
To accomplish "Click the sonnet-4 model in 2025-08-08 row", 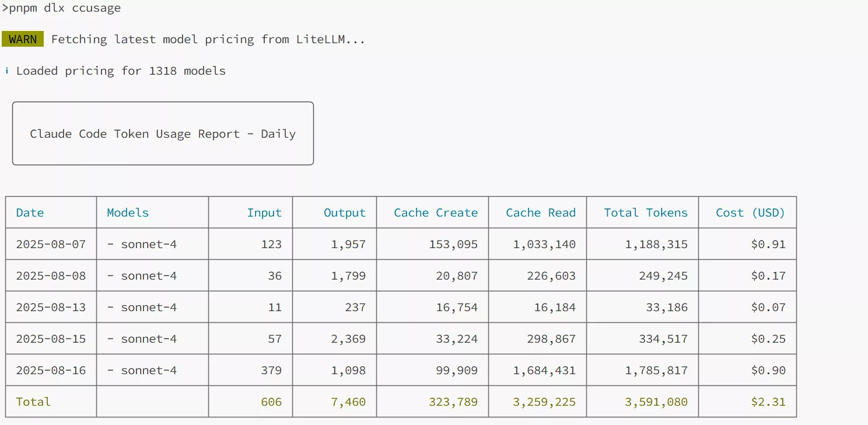I will [x=148, y=276].
